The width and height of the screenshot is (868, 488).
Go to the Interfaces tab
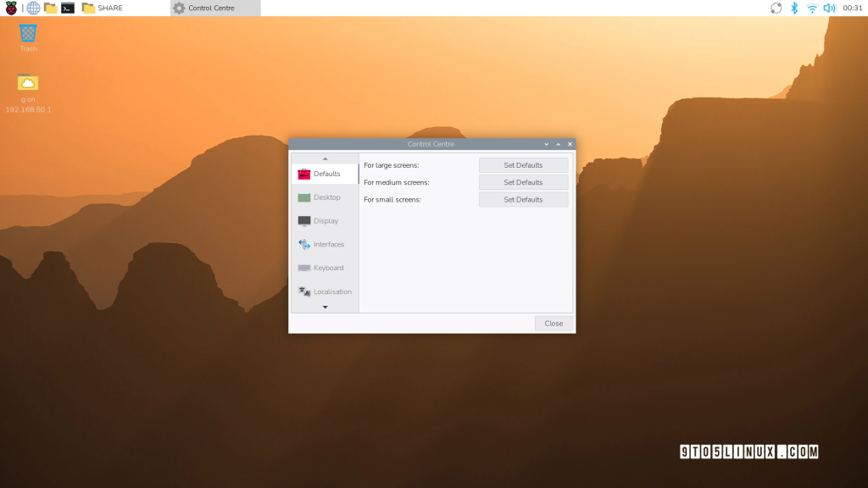[325, 244]
